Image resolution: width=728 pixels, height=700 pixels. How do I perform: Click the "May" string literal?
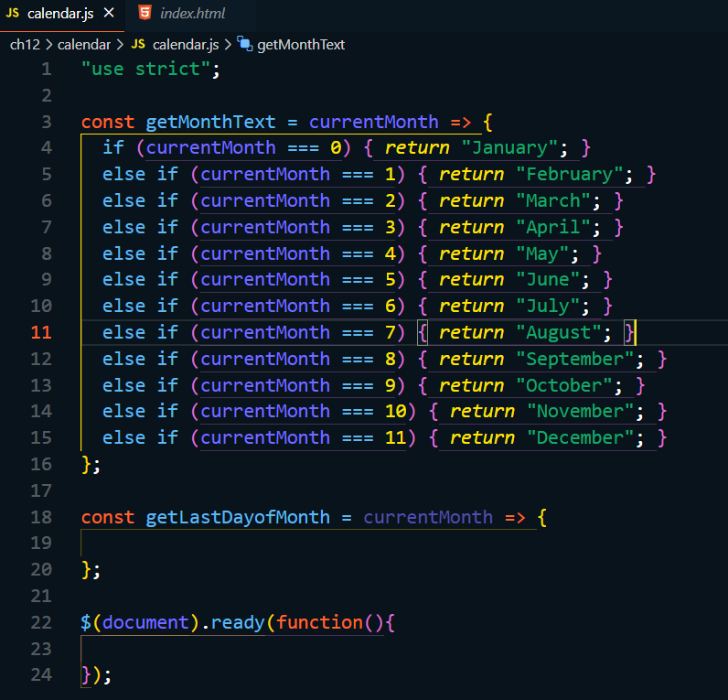542,254
